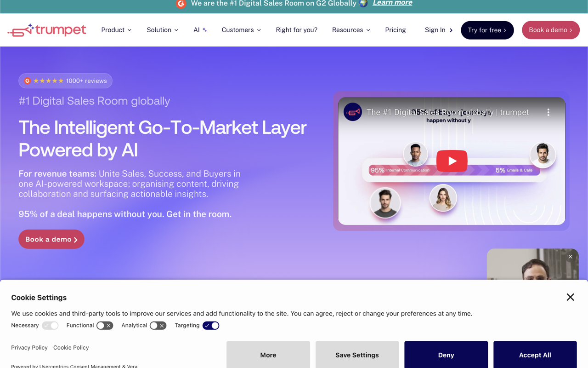Click the trumpet channel avatar on video
588x368 pixels.
pos(353,112)
